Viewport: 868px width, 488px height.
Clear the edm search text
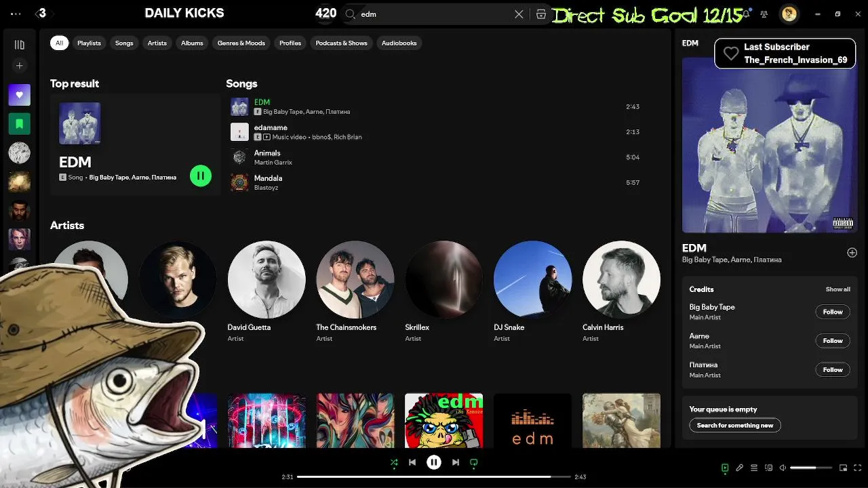pyautogui.click(x=519, y=14)
